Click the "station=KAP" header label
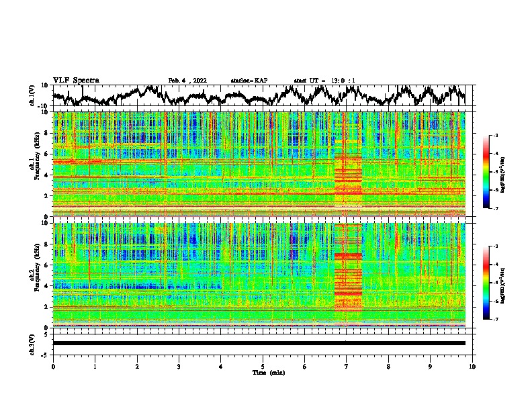Image resolution: width=532 pixels, height=411 pixels. pos(249,81)
